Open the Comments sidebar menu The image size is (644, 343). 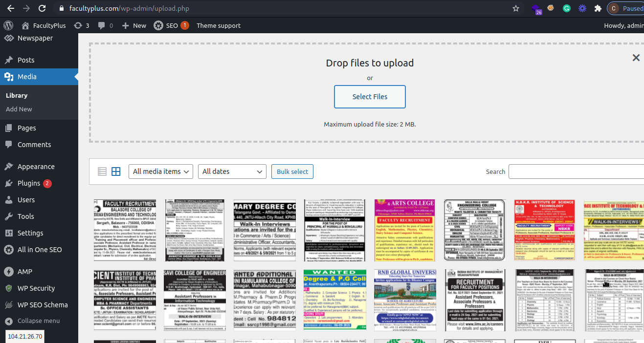(39, 145)
